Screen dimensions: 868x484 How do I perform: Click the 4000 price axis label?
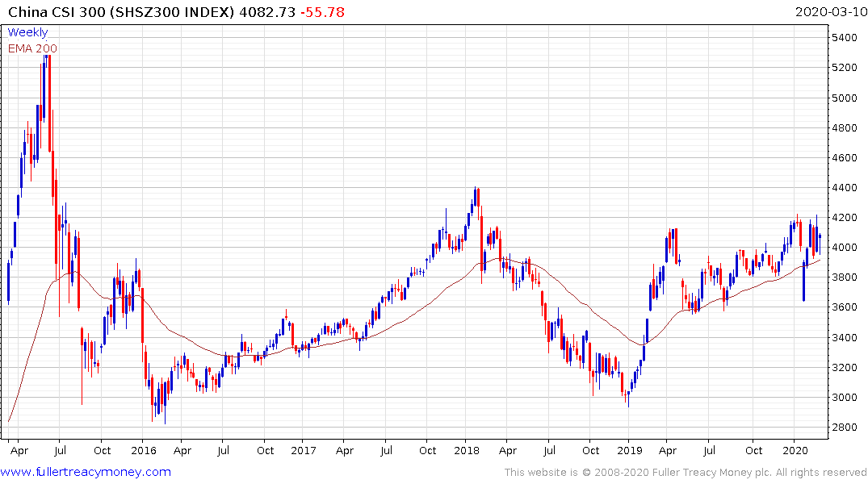845,248
